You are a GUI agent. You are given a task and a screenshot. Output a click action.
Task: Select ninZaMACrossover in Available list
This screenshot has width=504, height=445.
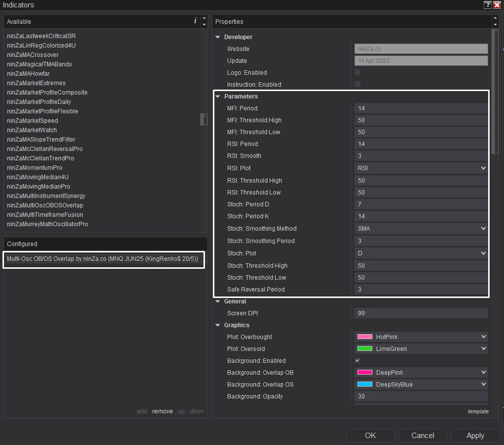(33, 55)
